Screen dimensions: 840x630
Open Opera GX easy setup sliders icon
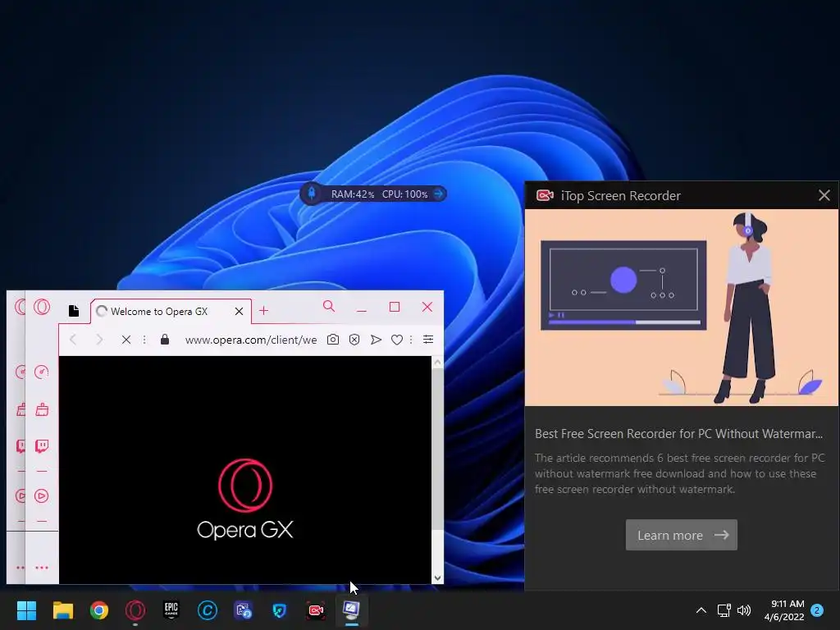click(428, 339)
